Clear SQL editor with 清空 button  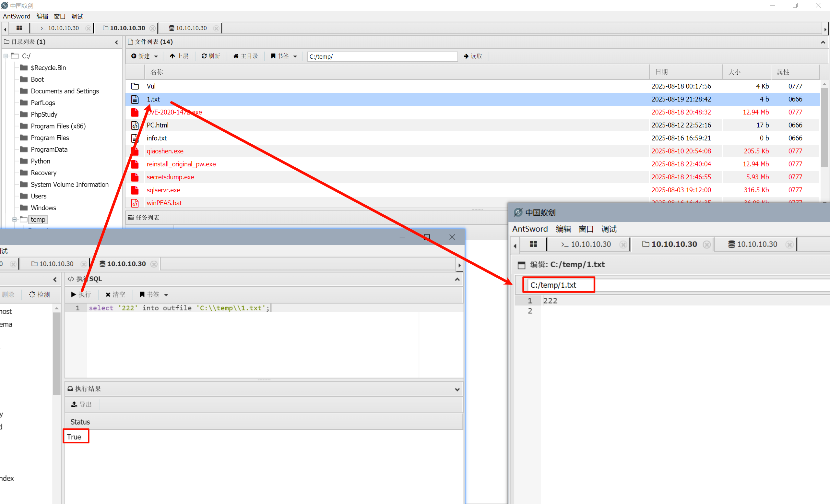coord(115,294)
